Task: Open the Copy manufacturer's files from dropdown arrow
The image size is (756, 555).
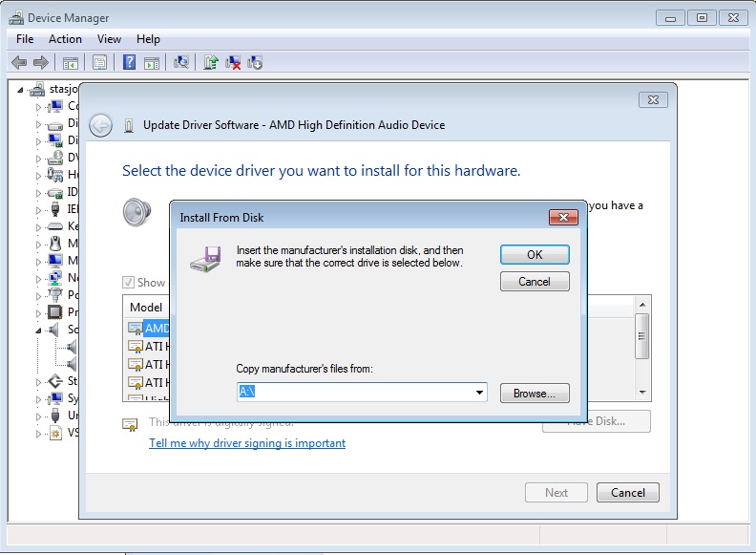Action: pyautogui.click(x=479, y=393)
